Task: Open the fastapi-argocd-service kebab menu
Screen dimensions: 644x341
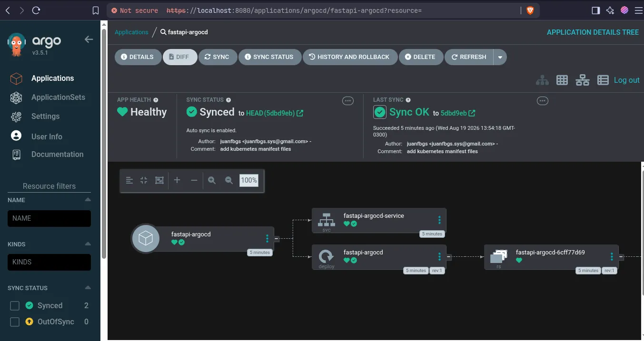Action: click(x=439, y=220)
